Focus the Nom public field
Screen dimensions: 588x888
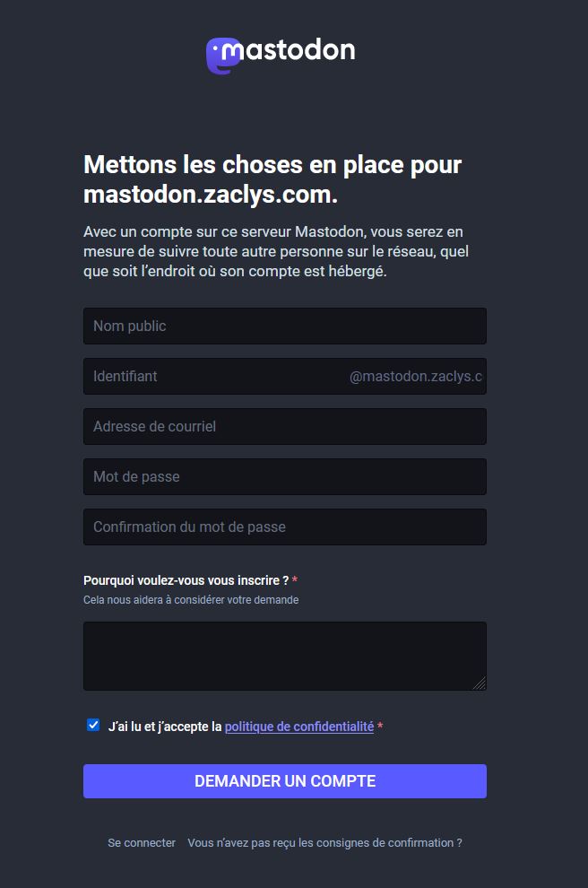pos(284,326)
